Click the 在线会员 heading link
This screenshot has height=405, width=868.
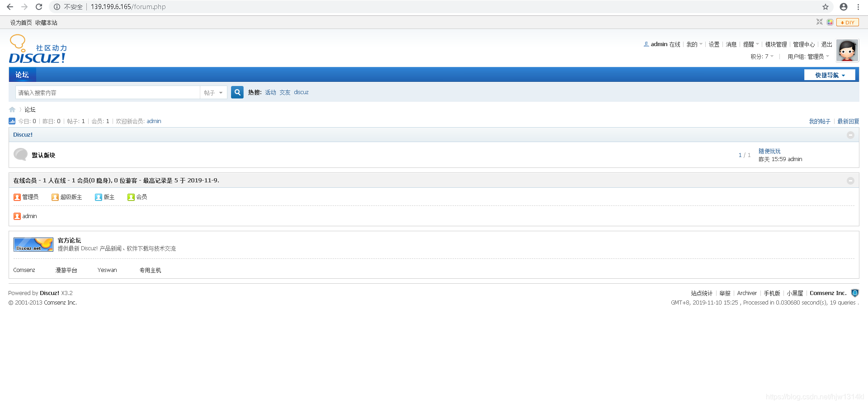tap(25, 181)
